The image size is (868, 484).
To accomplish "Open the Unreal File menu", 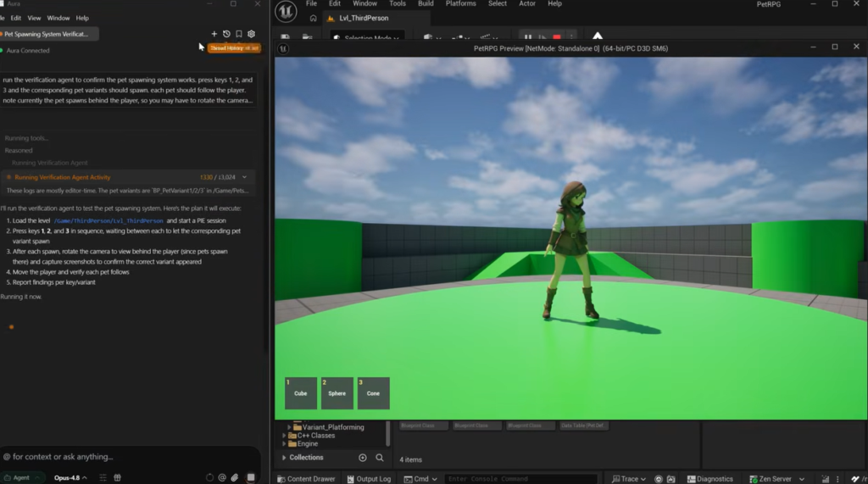I will tap(312, 3).
